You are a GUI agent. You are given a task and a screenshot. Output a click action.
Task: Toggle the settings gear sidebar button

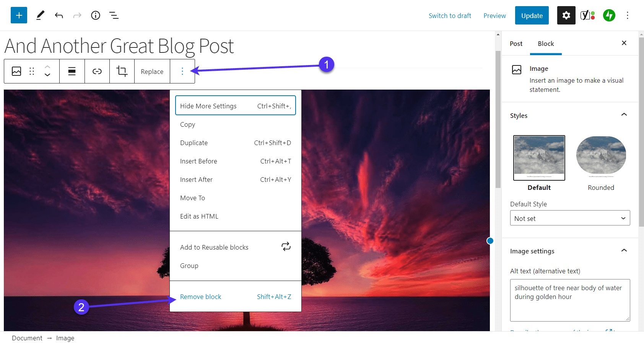click(566, 15)
